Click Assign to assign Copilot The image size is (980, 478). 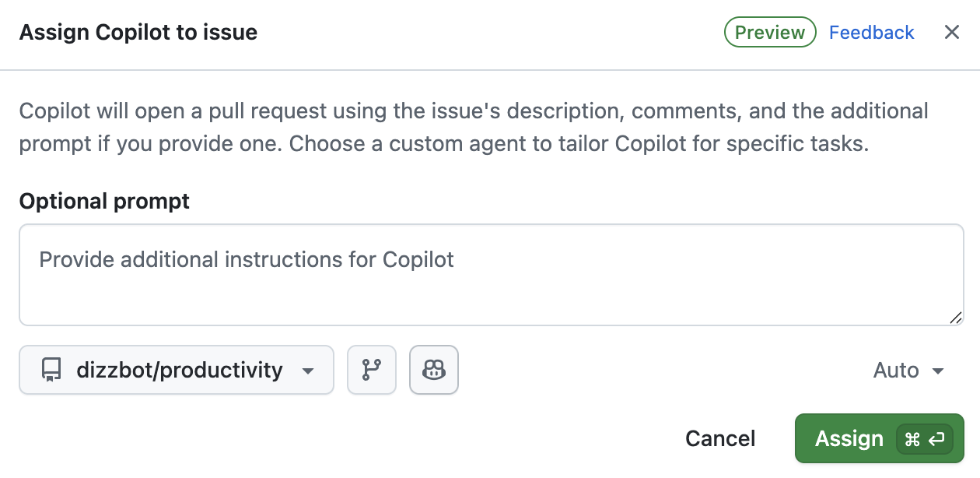click(x=849, y=438)
